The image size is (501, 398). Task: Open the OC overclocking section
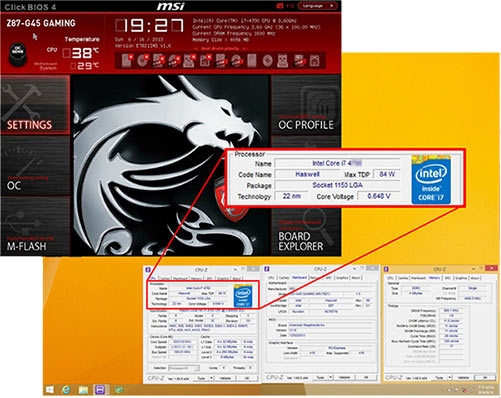pyautogui.click(x=35, y=166)
